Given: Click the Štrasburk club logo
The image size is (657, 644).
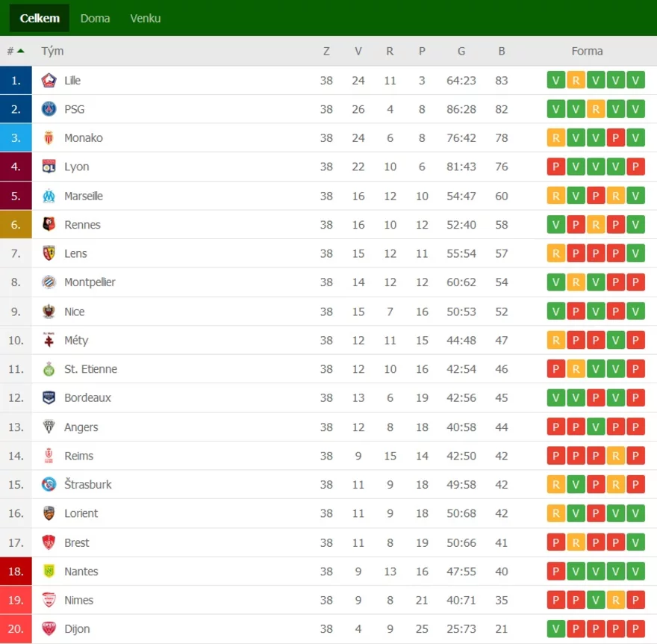Looking at the screenshot, I should [49, 484].
